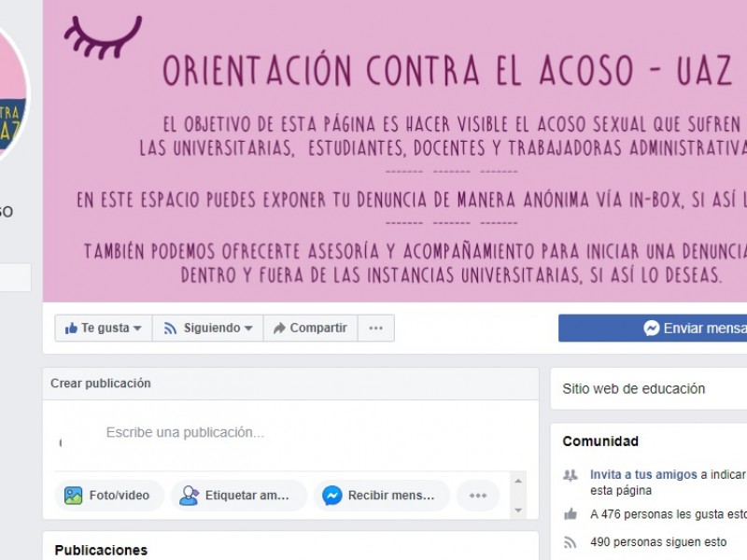This screenshot has height=560, width=747.
Task: Open more post options three-dots button
Action: (478, 496)
